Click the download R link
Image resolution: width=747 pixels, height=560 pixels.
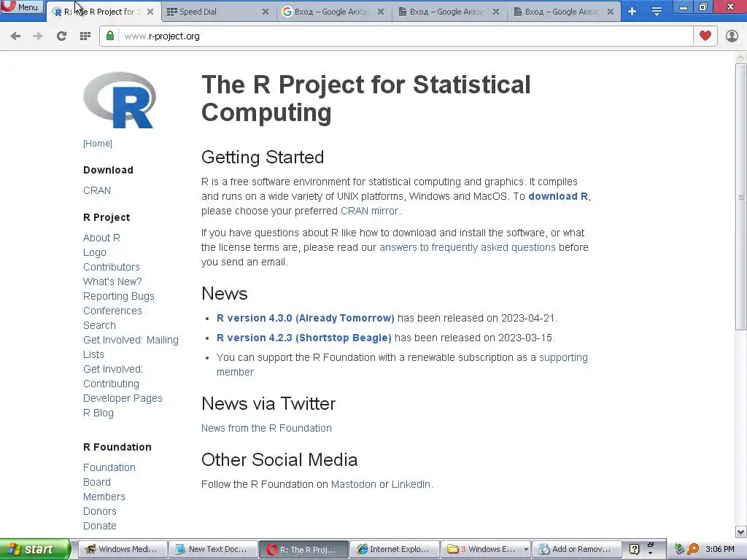pyautogui.click(x=558, y=196)
